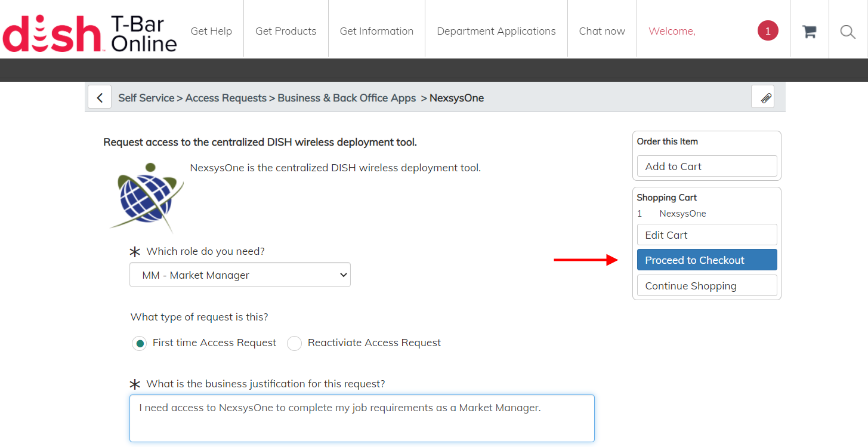Click the NexsysOne breadcrumb item
This screenshot has height=447, width=868.
pyautogui.click(x=456, y=98)
